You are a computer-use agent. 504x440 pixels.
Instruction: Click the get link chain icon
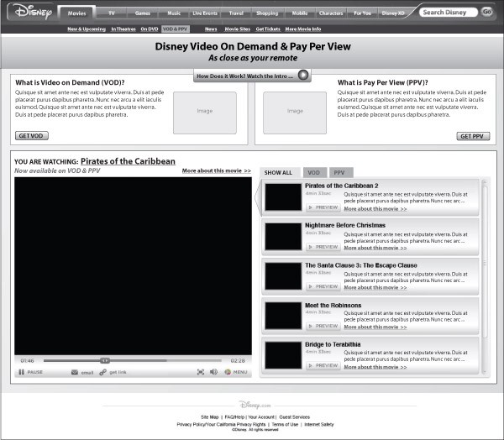[x=102, y=372]
